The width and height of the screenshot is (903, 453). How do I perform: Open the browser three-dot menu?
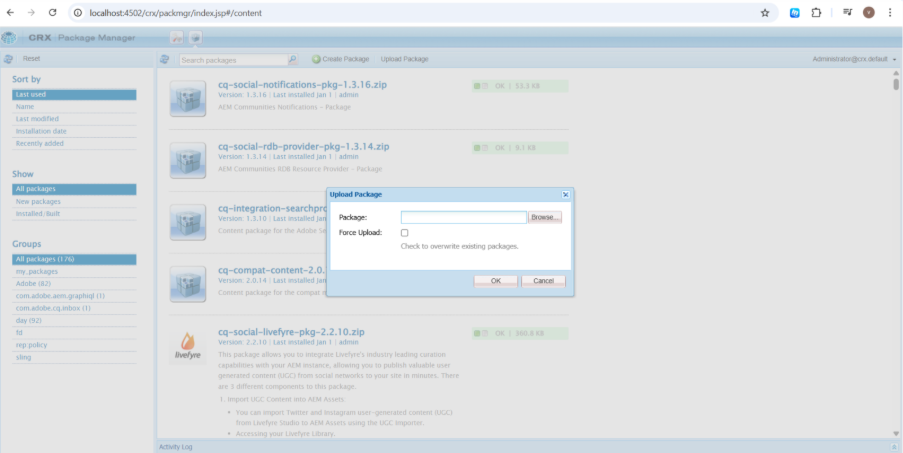point(890,13)
